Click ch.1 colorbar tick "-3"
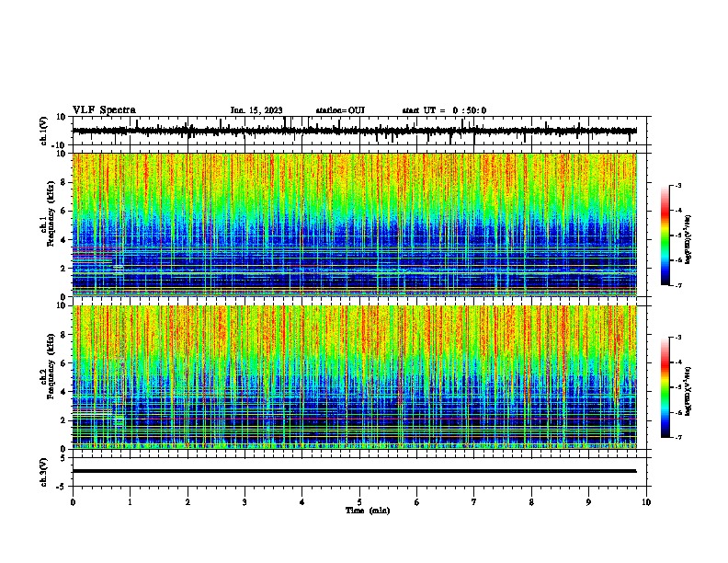This screenshot has width=728, height=563. point(678,185)
